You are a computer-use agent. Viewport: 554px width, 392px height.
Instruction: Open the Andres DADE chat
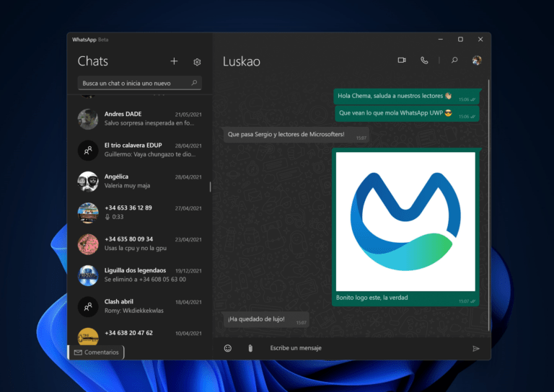click(x=140, y=118)
